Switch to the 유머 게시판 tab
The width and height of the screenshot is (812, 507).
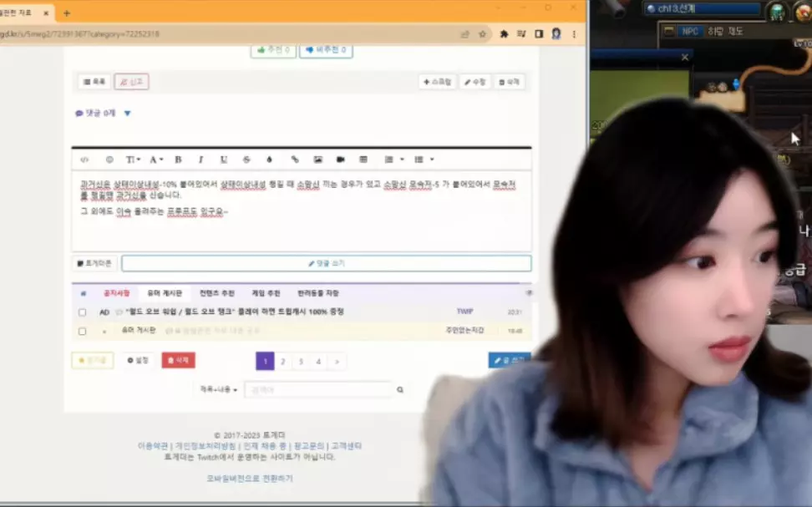click(165, 293)
